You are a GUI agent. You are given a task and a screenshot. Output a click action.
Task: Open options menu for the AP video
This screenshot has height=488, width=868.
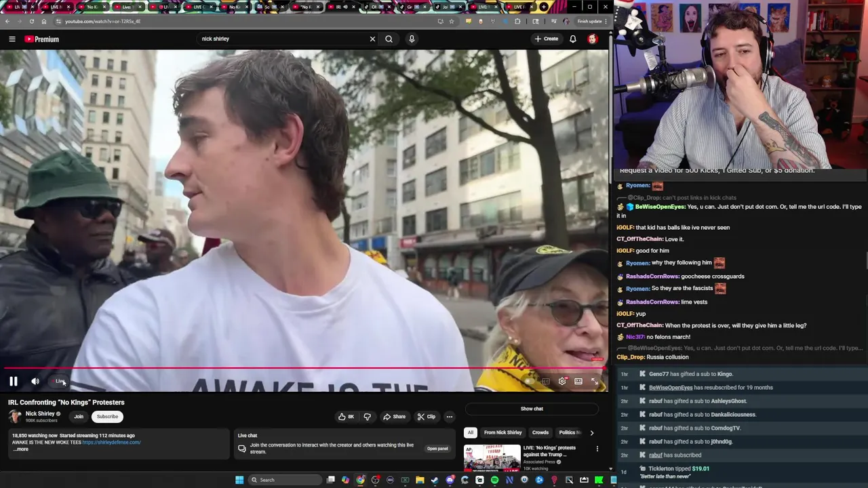(x=597, y=449)
